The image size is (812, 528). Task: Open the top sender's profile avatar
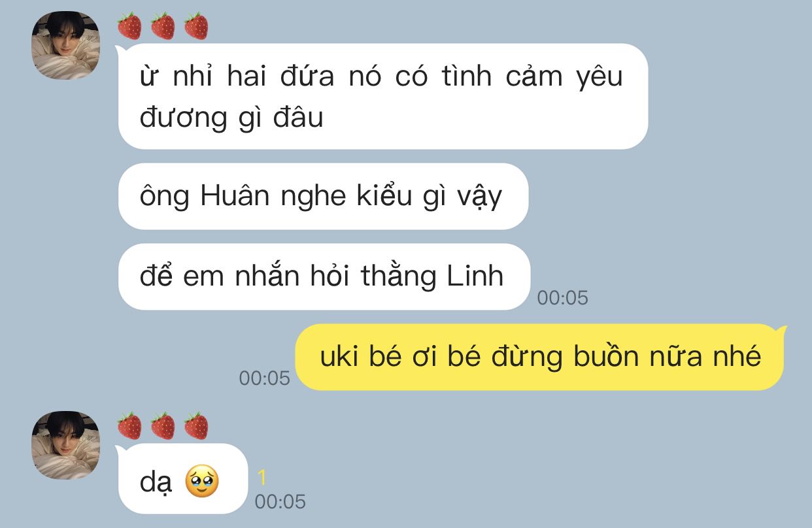point(66,46)
